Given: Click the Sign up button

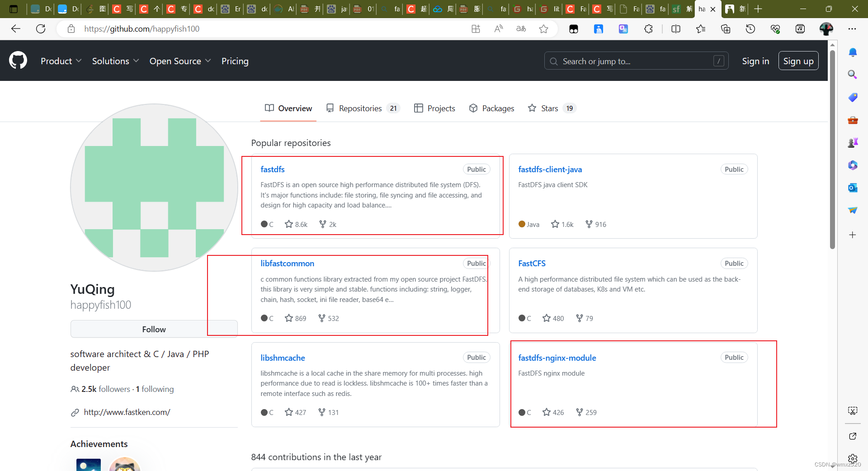Looking at the screenshot, I should click(798, 61).
